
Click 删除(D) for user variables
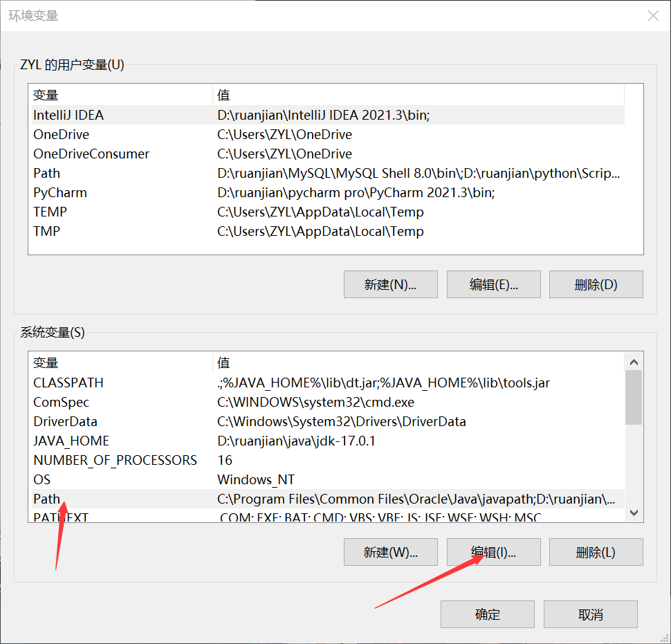click(x=596, y=284)
